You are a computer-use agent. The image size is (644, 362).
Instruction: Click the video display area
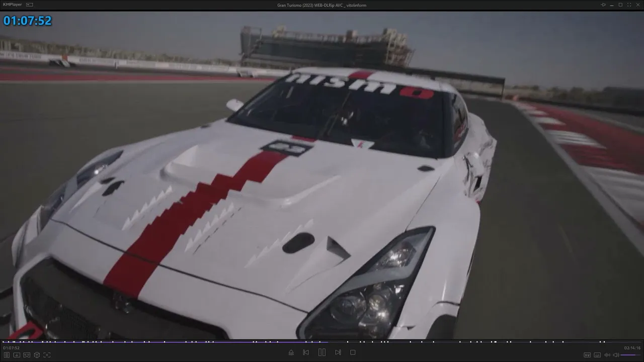click(x=322, y=175)
